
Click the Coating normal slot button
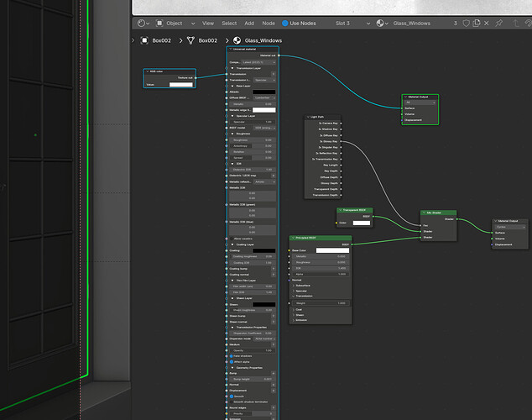(273, 275)
